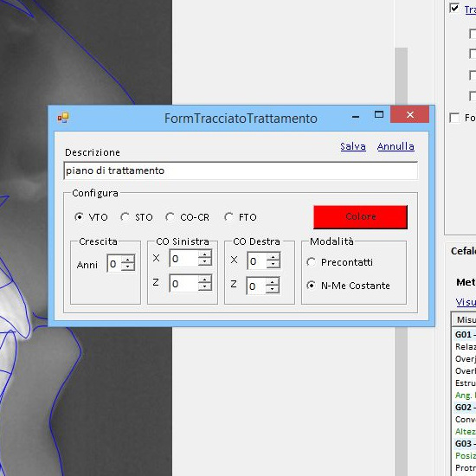Increase the CO Sinistra Z value
Image resolution: width=476 pixels, height=476 pixels.
coord(205,280)
